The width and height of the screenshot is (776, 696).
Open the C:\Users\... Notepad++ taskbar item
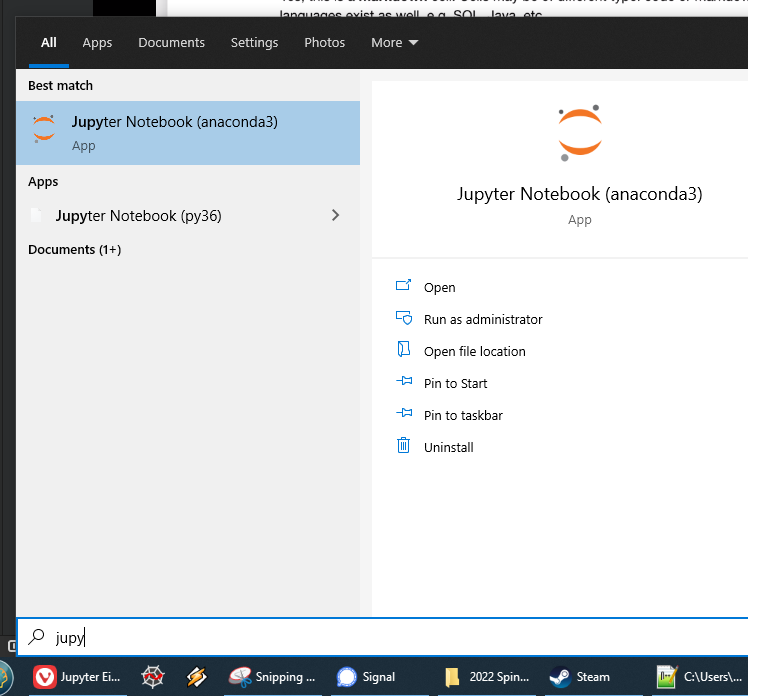(700, 677)
